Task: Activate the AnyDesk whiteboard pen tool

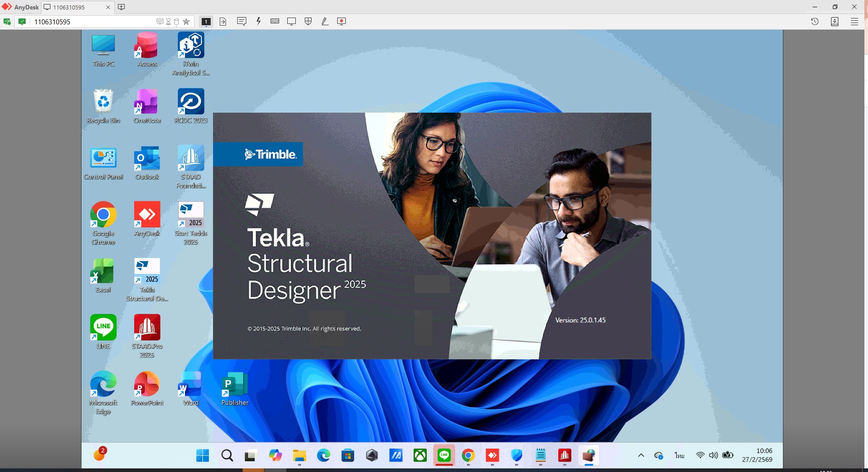Action: coord(325,21)
